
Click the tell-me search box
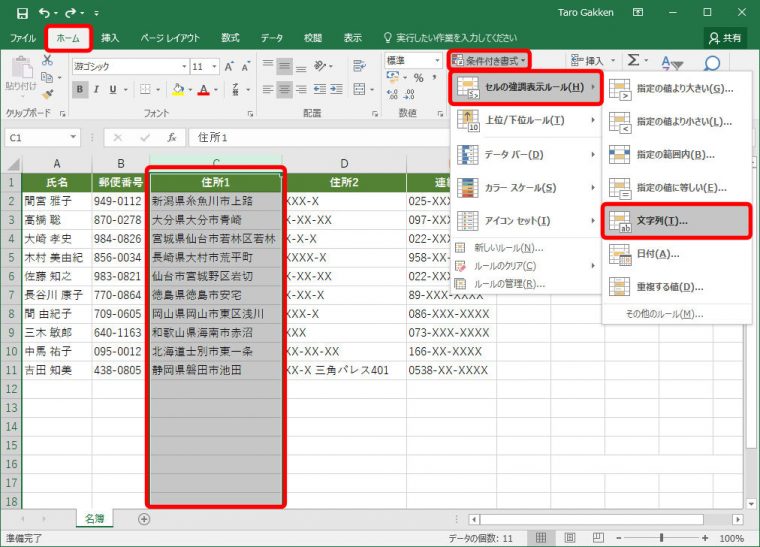(x=451, y=38)
